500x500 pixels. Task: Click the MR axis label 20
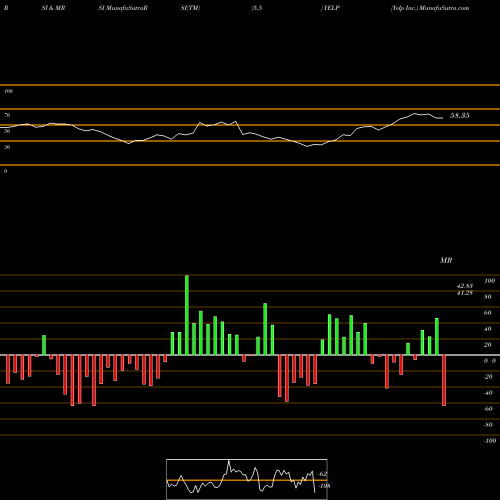pos(488,345)
